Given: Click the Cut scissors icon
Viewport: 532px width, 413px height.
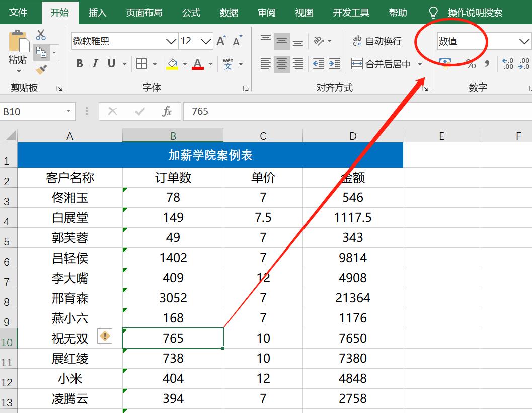Looking at the screenshot, I should click(41, 35).
